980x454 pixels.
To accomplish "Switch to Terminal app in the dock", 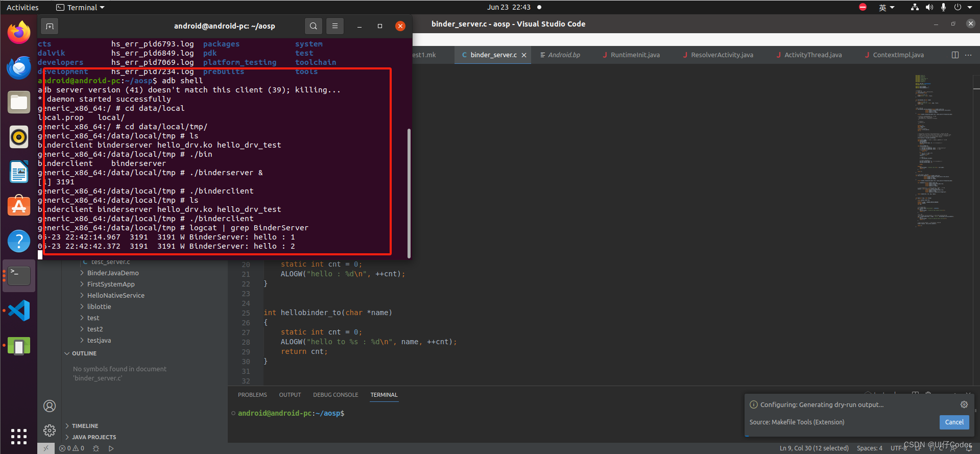I will click(x=19, y=276).
